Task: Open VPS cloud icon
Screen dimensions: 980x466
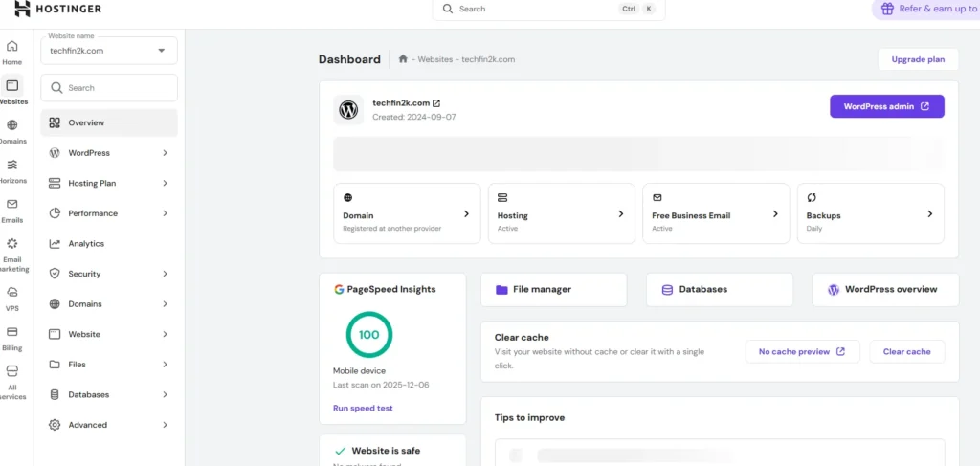Action: pyautogui.click(x=11, y=293)
